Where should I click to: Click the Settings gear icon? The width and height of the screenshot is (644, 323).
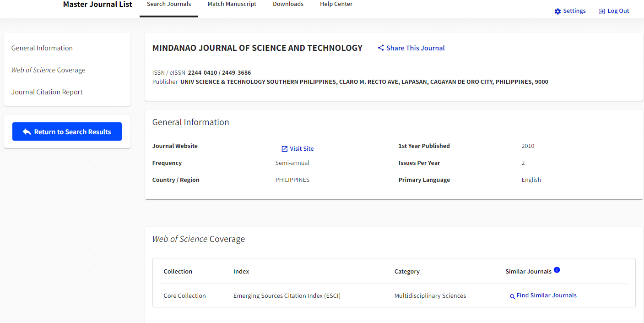point(557,11)
